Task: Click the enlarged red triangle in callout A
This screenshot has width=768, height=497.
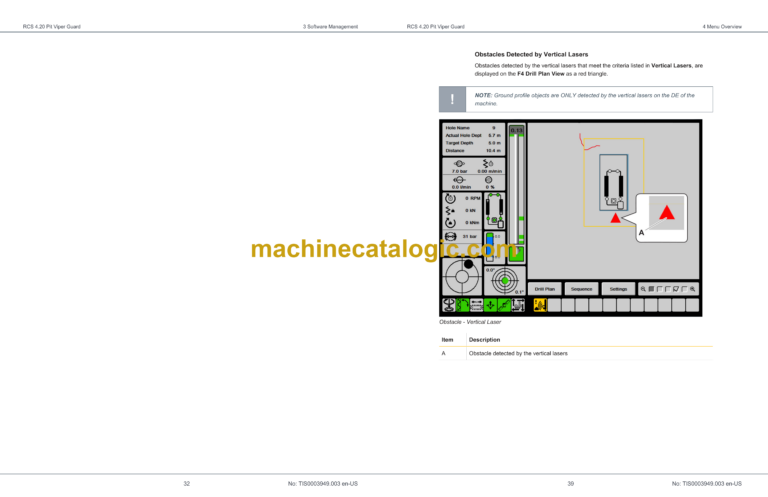Action: 667,213
